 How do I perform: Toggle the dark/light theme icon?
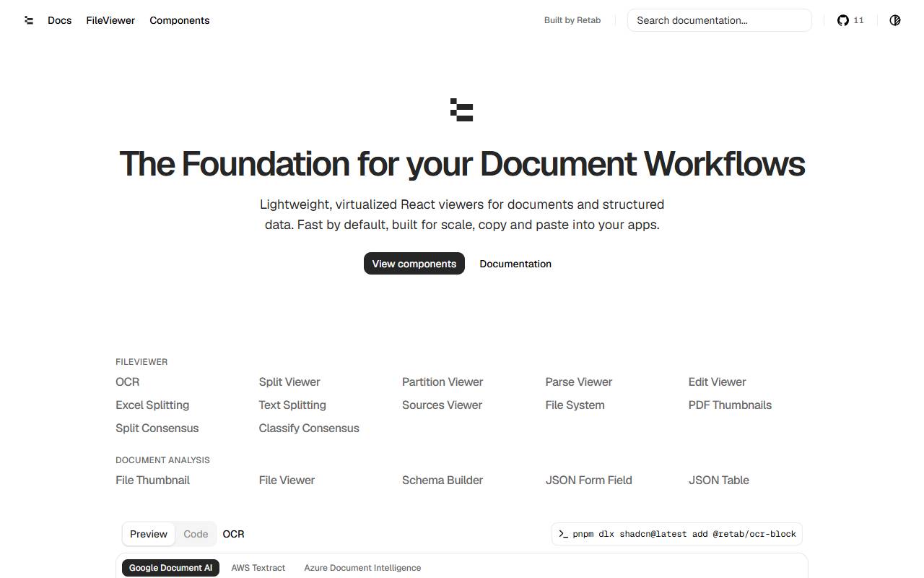(895, 20)
